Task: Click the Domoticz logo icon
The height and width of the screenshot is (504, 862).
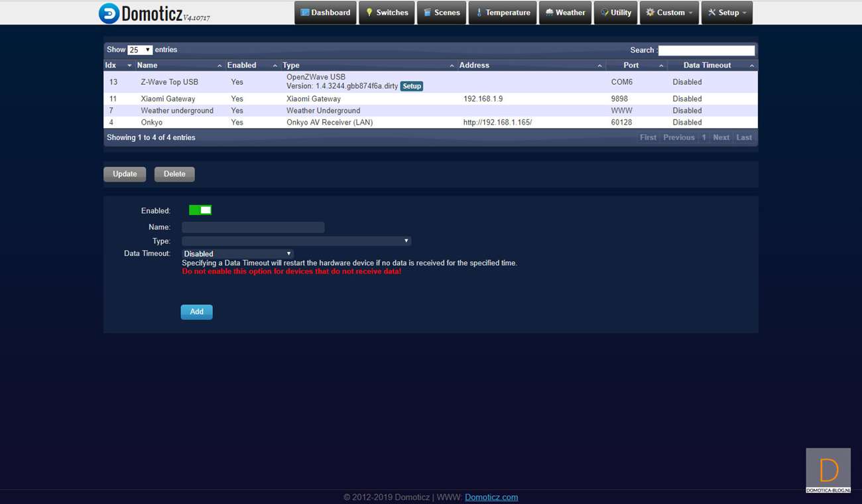Action: pos(109,13)
